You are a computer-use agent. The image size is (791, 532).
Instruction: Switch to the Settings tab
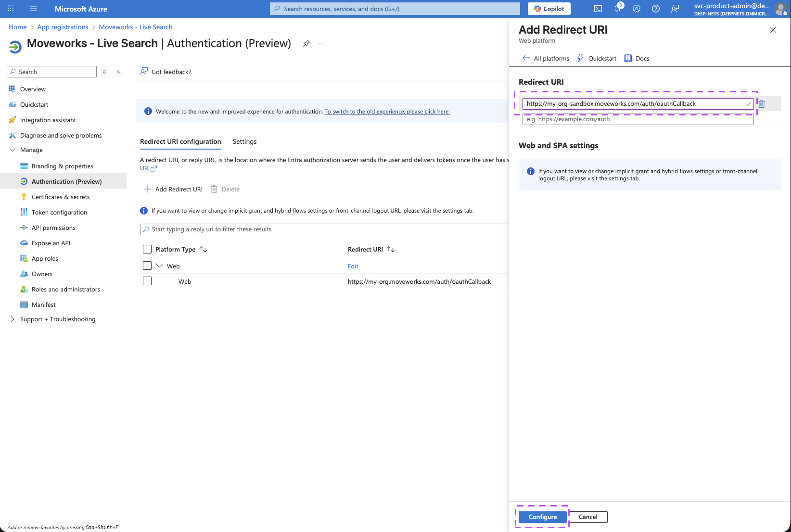(244, 141)
